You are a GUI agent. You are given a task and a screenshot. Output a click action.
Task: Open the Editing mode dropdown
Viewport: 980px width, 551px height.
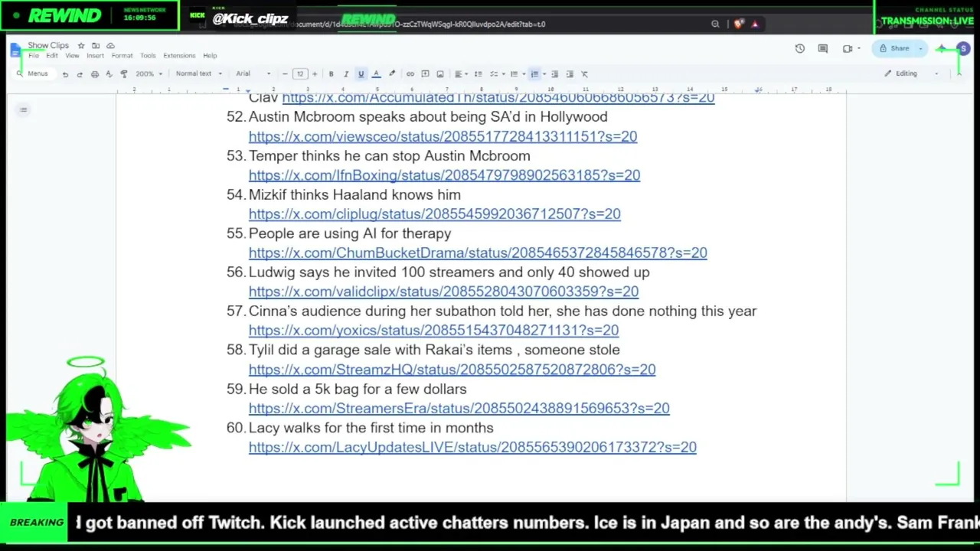(x=911, y=74)
